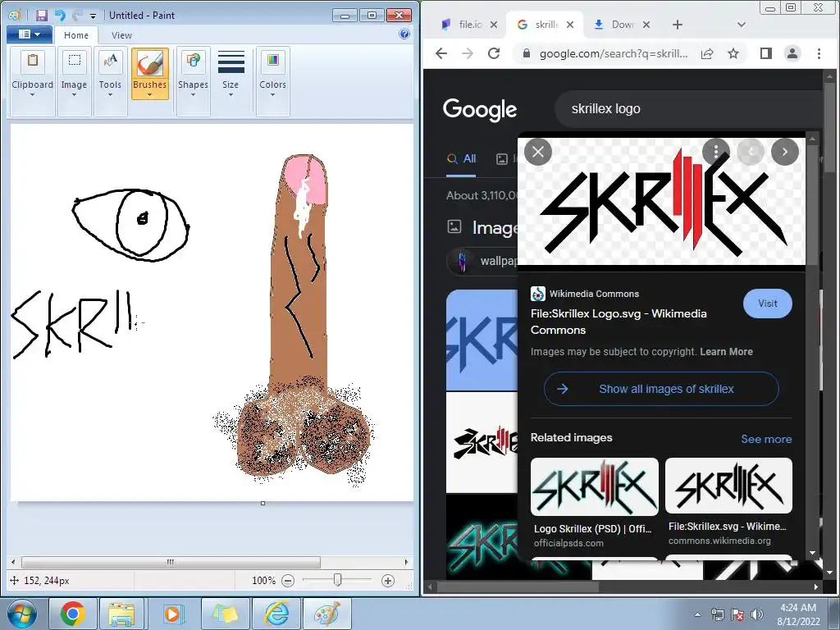Show hidden tray icons arrow

pos(697,614)
